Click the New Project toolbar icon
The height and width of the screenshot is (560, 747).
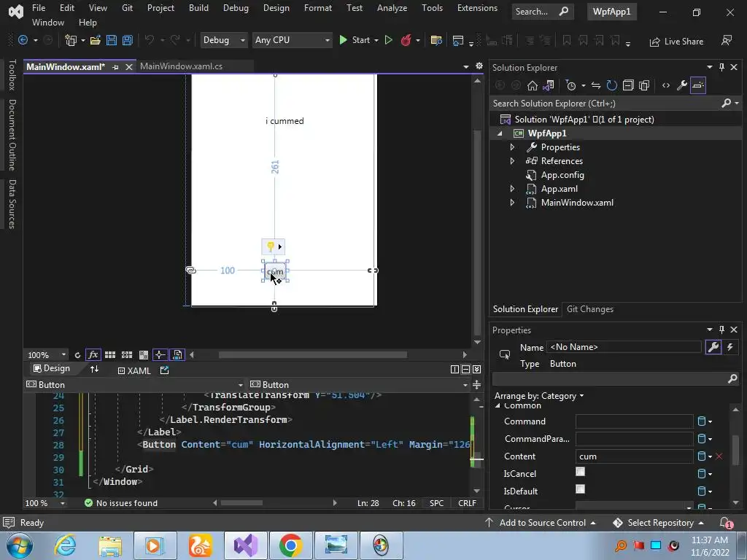point(71,41)
